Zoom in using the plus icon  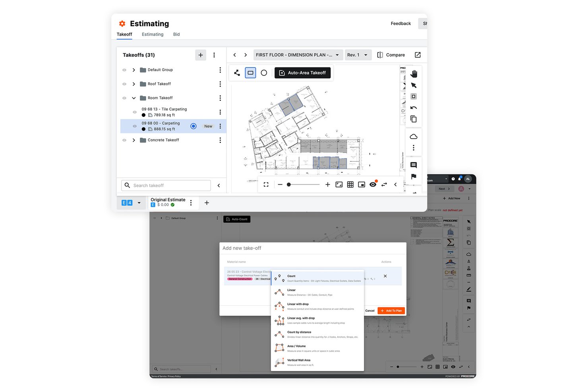coord(328,185)
